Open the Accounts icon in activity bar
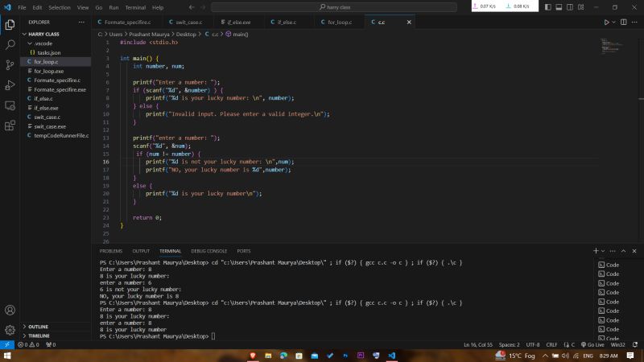This screenshot has width=644, height=362. click(x=10, y=310)
